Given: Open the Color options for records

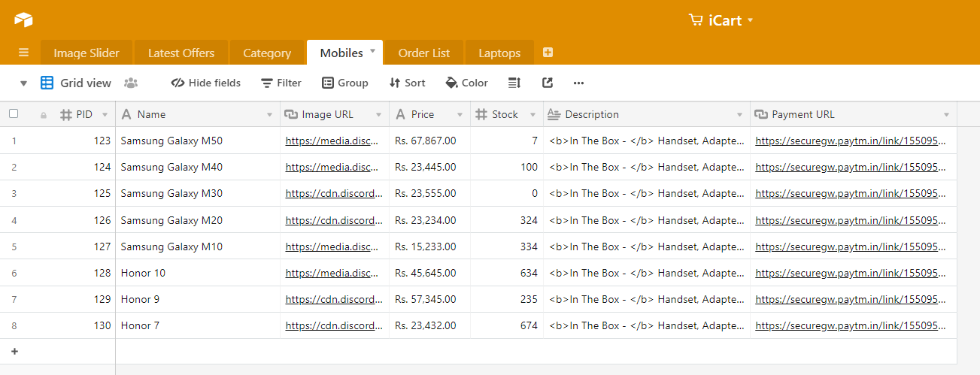Looking at the screenshot, I should [466, 83].
